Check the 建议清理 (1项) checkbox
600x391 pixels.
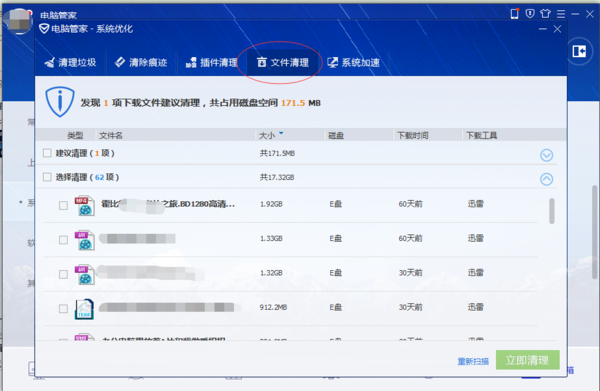47,153
